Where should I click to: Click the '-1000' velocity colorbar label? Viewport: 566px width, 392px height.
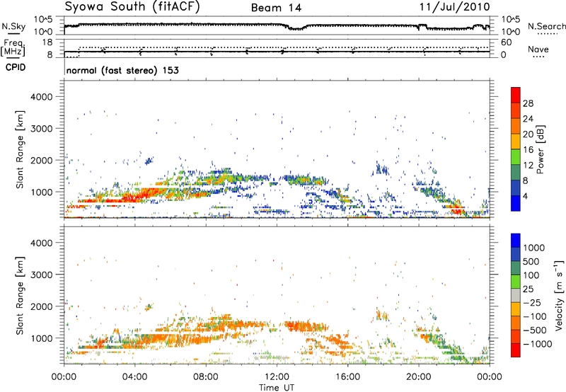[x=537, y=344]
